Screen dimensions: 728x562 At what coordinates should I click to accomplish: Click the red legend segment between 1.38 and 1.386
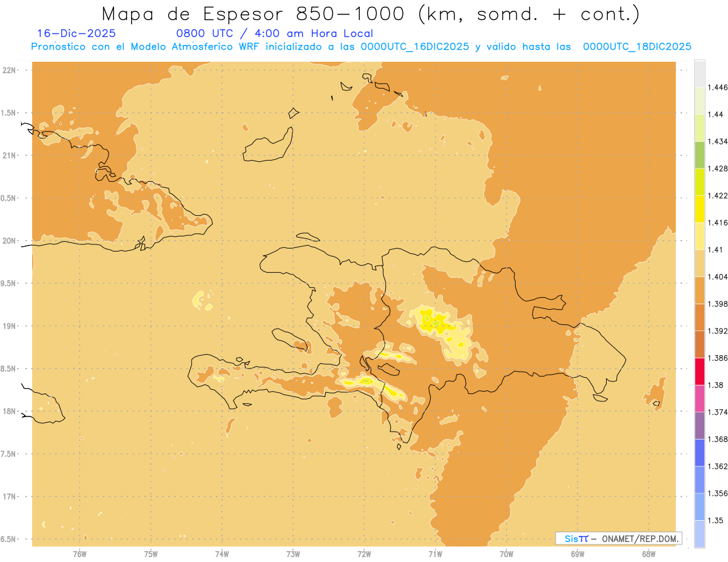(699, 371)
